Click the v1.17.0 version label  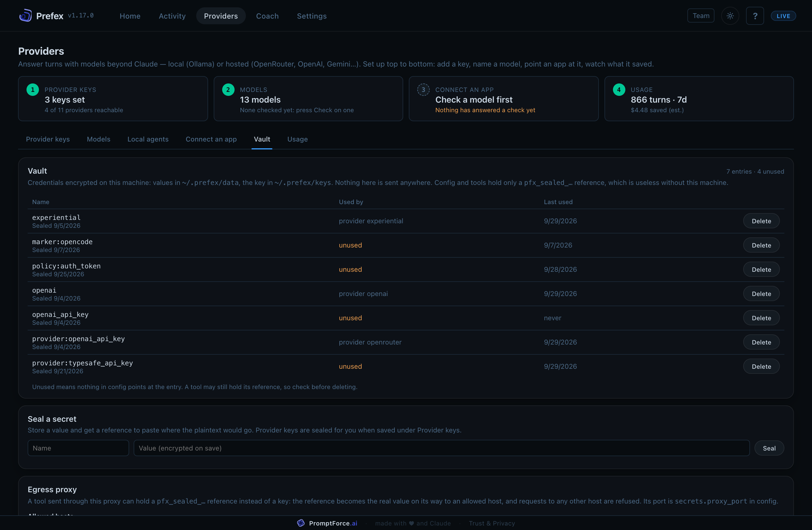(x=81, y=15)
